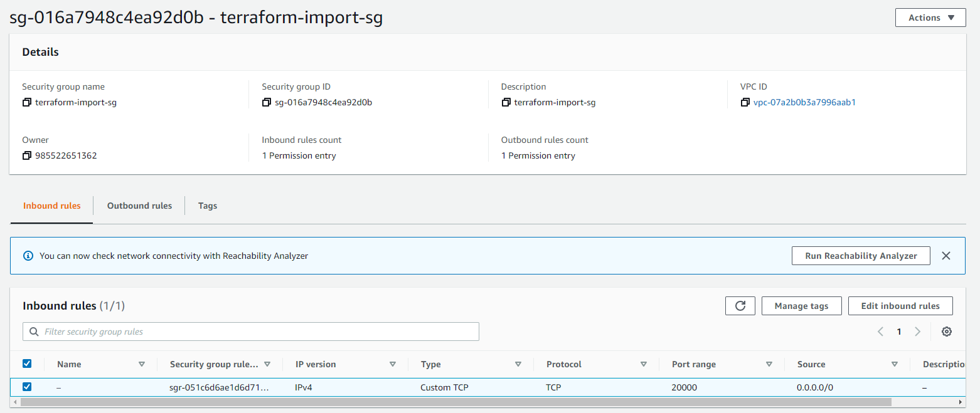Viewport: 980px width, 413px height.
Task: Toggle the select-all rules checkbox
Action: [27, 363]
